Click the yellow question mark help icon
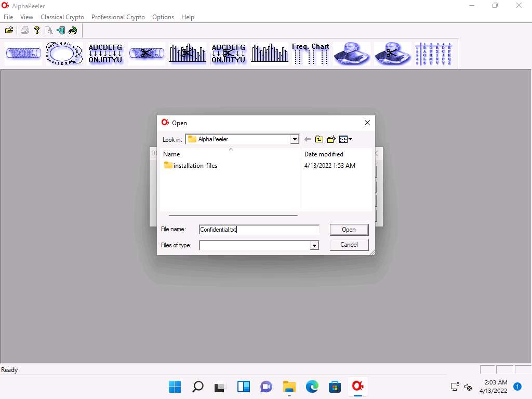This screenshot has width=532, height=399. [x=37, y=30]
